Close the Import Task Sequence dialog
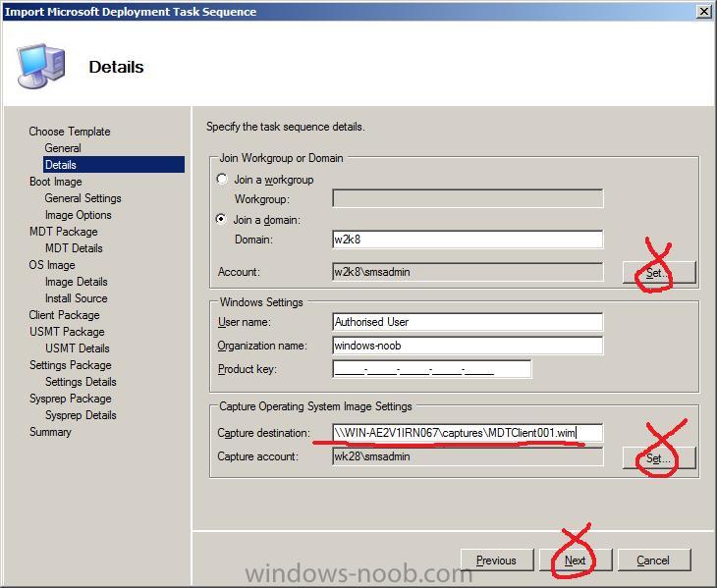 coord(704,12)
